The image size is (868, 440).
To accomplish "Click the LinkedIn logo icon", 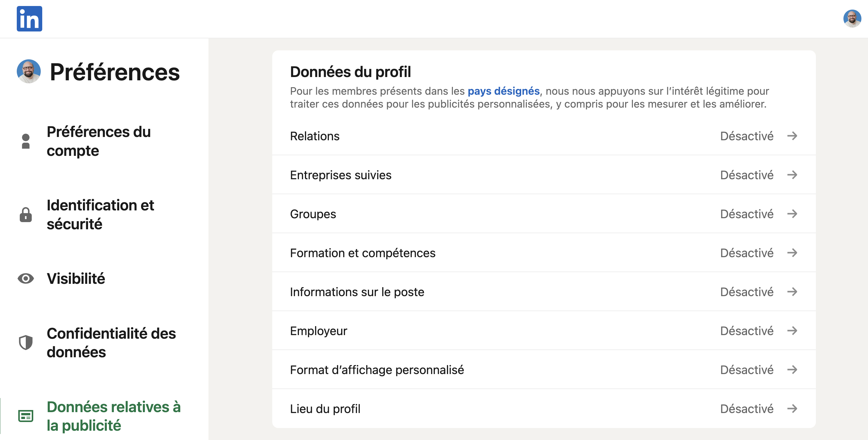I will [x=29, y=19].
